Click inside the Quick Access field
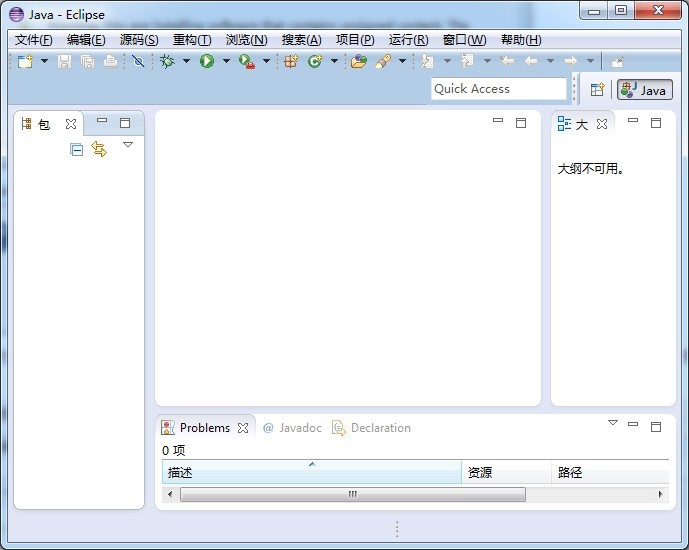Image resolution: width=689 pixels, height=550 pixels. coord(499,89)
